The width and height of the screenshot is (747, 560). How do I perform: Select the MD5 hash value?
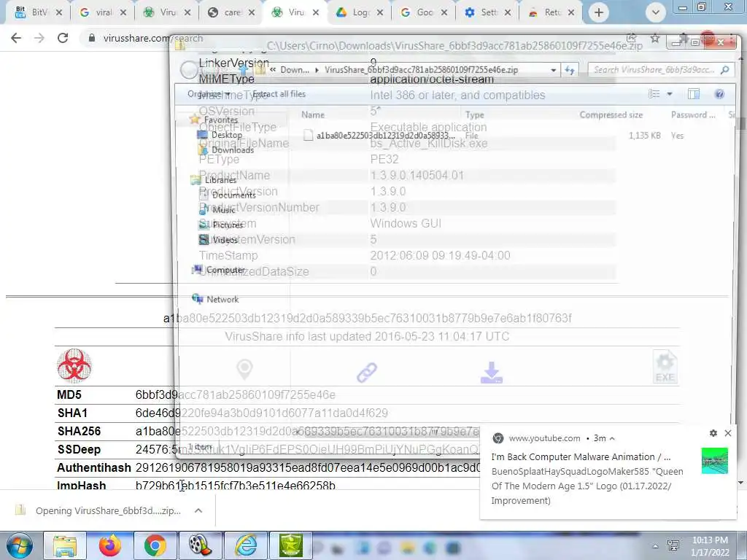pos(236,394)
